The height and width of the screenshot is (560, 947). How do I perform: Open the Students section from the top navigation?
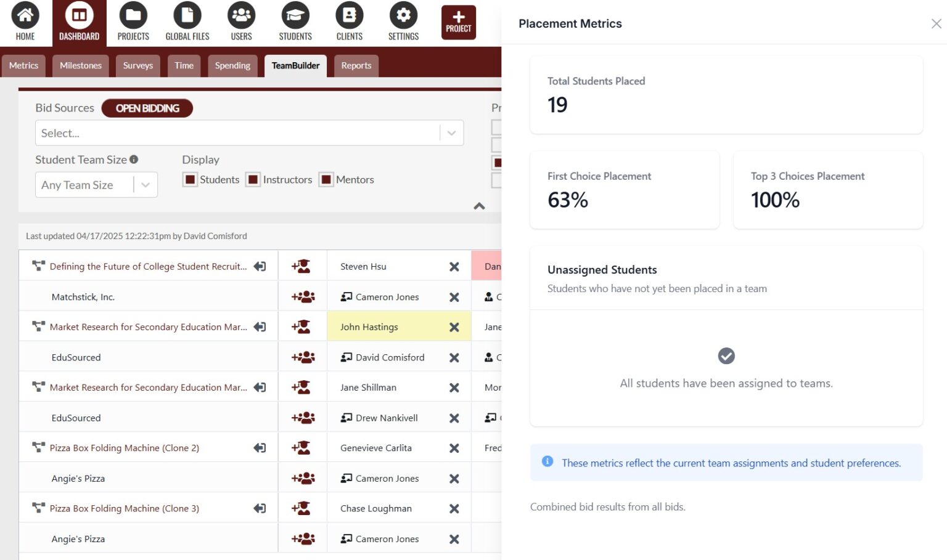click(295, 22)
